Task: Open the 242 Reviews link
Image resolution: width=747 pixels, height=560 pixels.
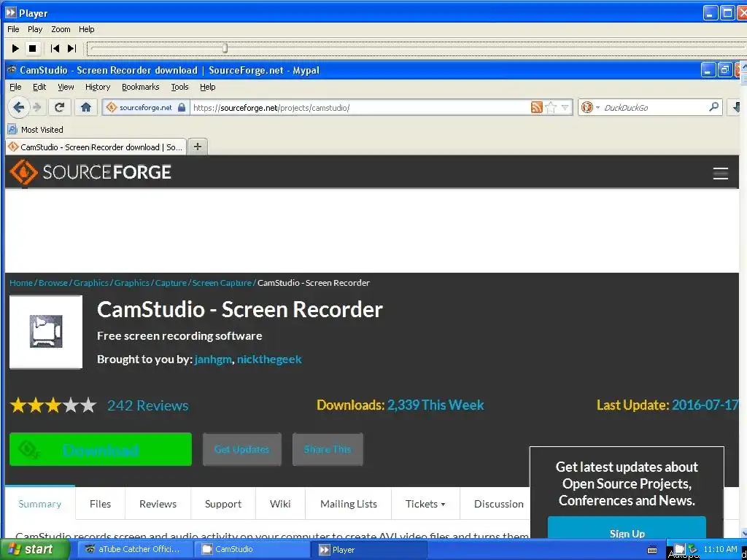Action: click(147, 405)
